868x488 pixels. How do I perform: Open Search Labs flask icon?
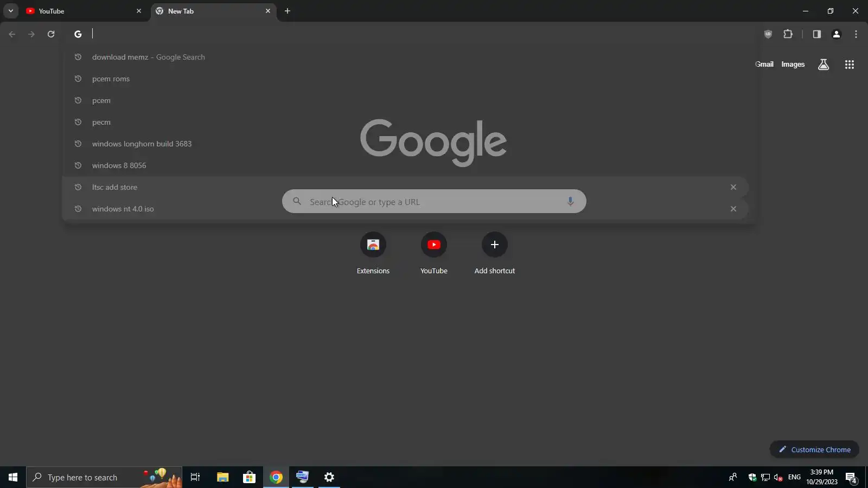point(824,65)
